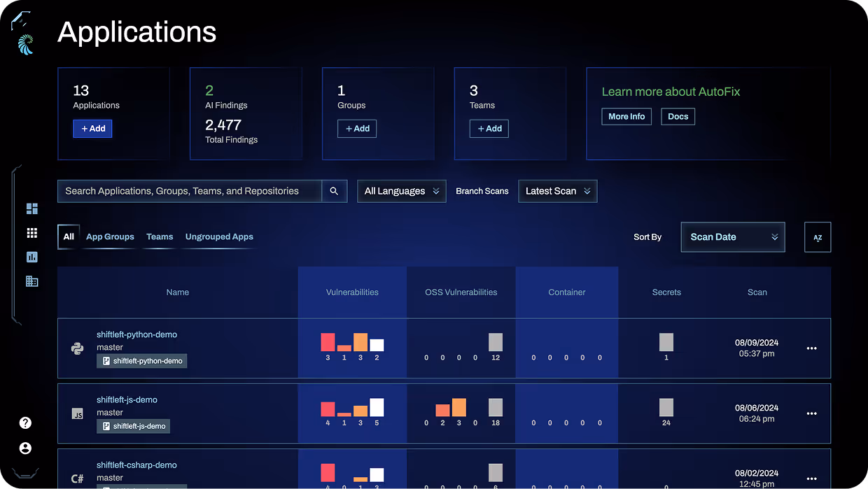Click the Add button under Applications count
The width and height of the screenshot is (868, 489).
click(x=92, y=129)
